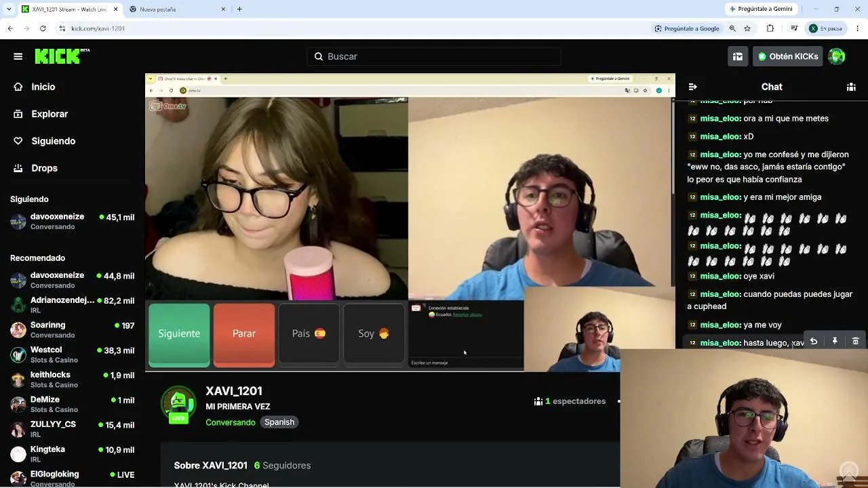Switch to the XAVI_1201 Stream browser tab

point(69,9)
